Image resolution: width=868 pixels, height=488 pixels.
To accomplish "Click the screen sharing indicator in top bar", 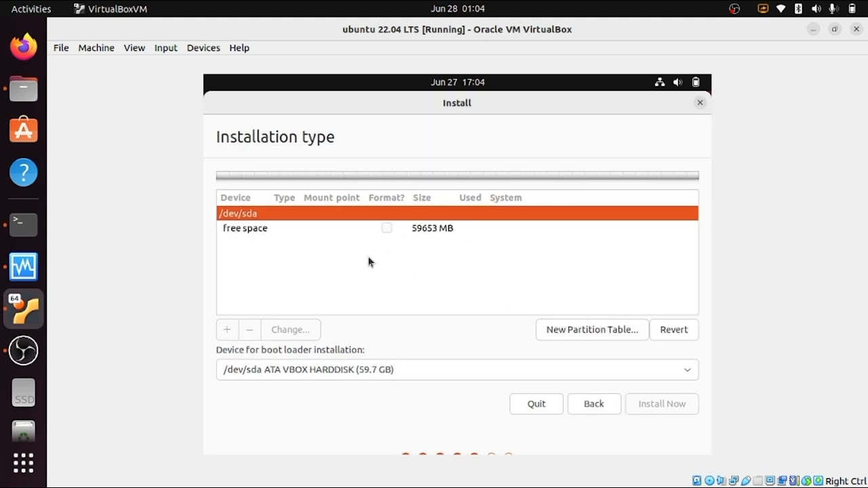I will [764, 9].
